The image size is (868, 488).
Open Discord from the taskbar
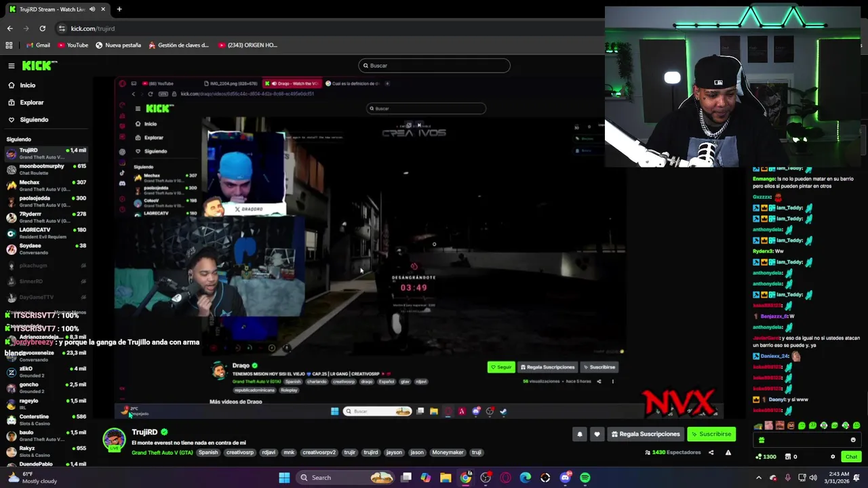point(566,478)
